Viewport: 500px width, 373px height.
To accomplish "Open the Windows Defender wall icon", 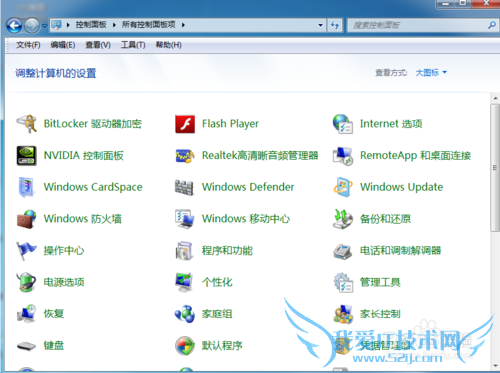I will tap(184, 188).
